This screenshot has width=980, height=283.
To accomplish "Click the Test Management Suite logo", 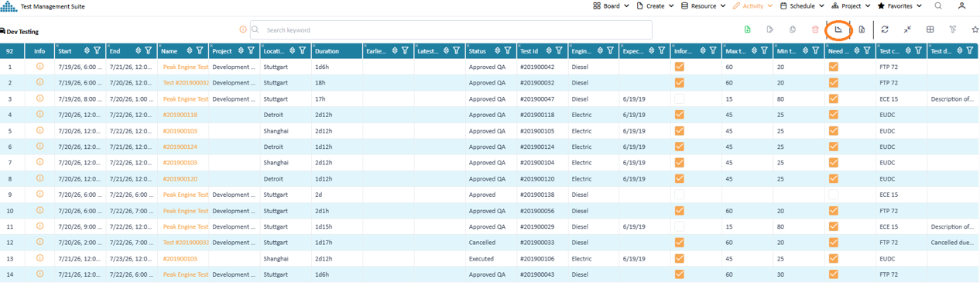I will [x=9, y=6].
